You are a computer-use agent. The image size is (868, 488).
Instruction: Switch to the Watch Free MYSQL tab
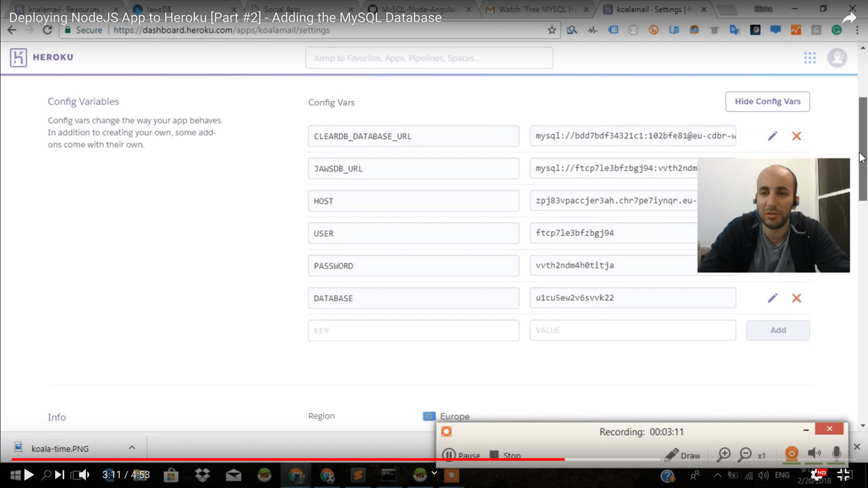[x=538, y=9]
